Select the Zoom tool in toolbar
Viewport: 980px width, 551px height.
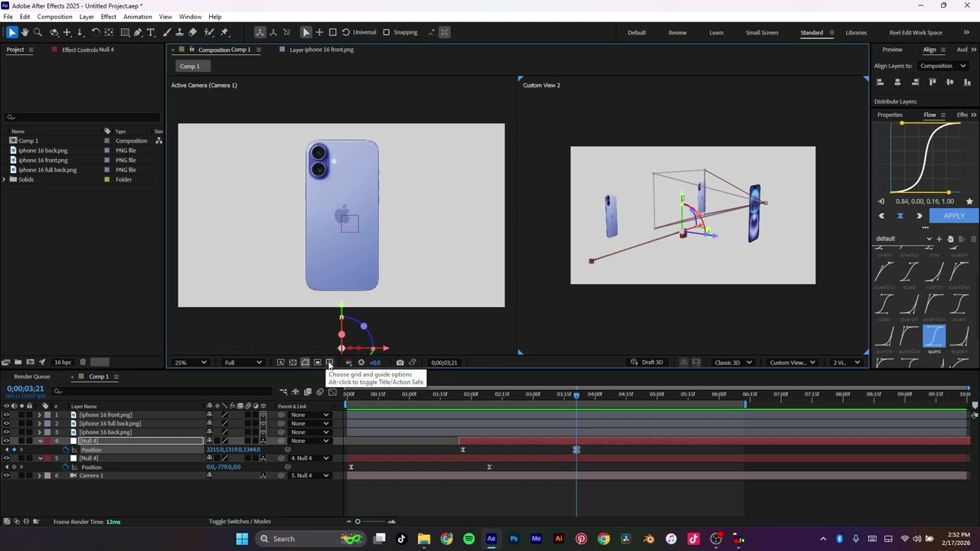click(x=37, y=32)
